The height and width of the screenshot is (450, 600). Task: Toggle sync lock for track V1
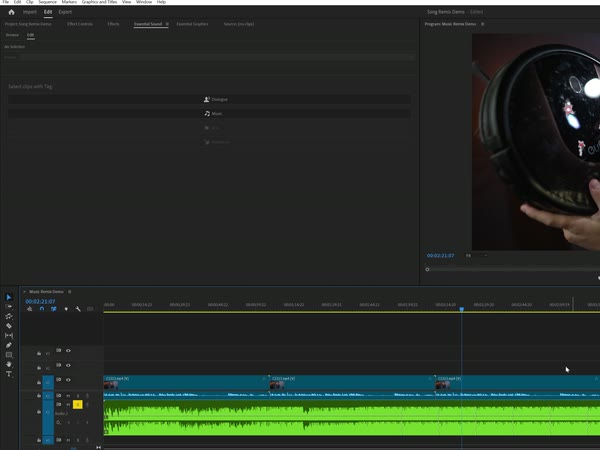(59, 380)
